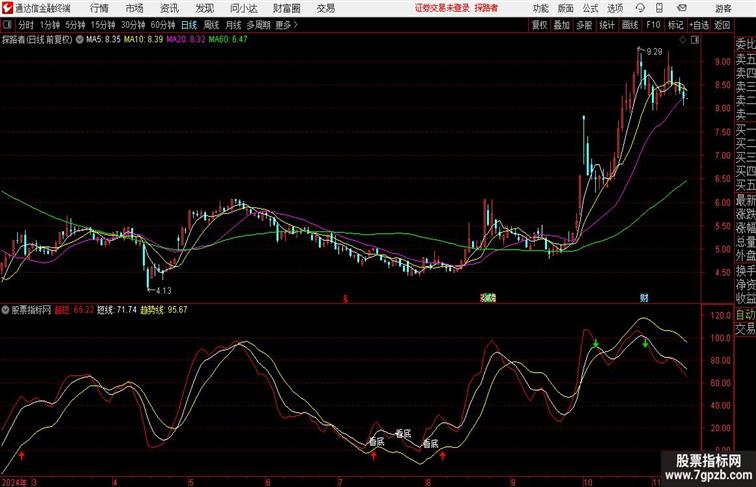Viewport: 756px width, 487px height.
Task: Expand the 更多 periods chevron
Action: (286, 25)
